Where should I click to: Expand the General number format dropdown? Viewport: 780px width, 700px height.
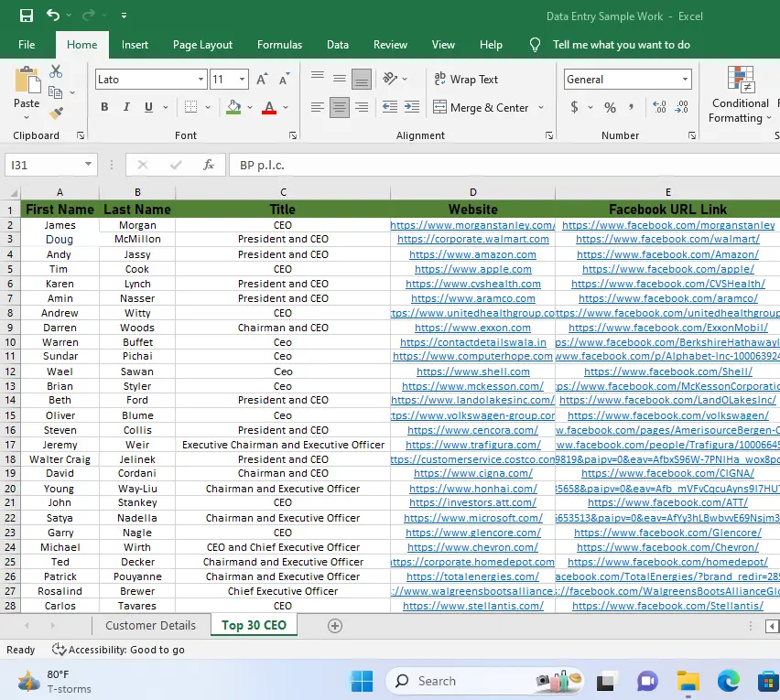[685, 80]
